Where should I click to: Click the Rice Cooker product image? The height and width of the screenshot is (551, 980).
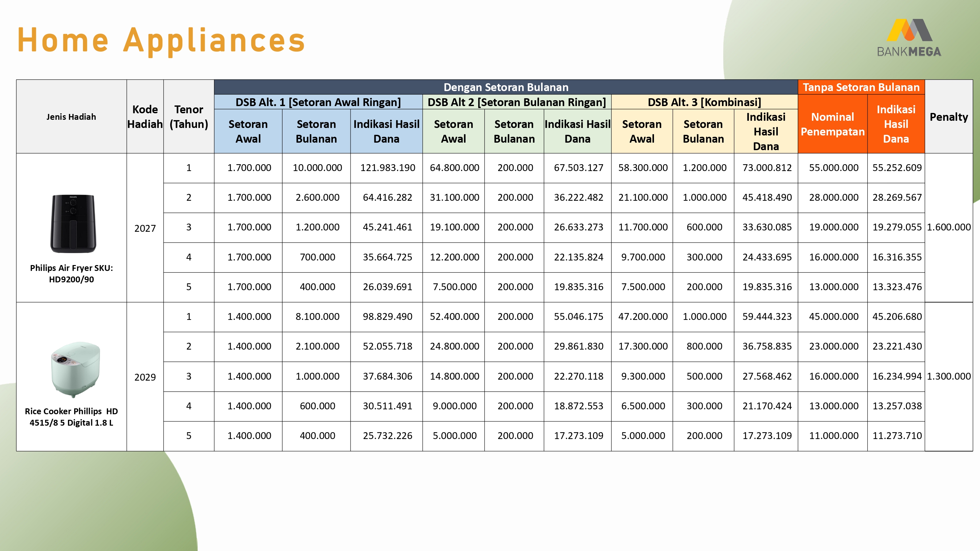point(75,369)
